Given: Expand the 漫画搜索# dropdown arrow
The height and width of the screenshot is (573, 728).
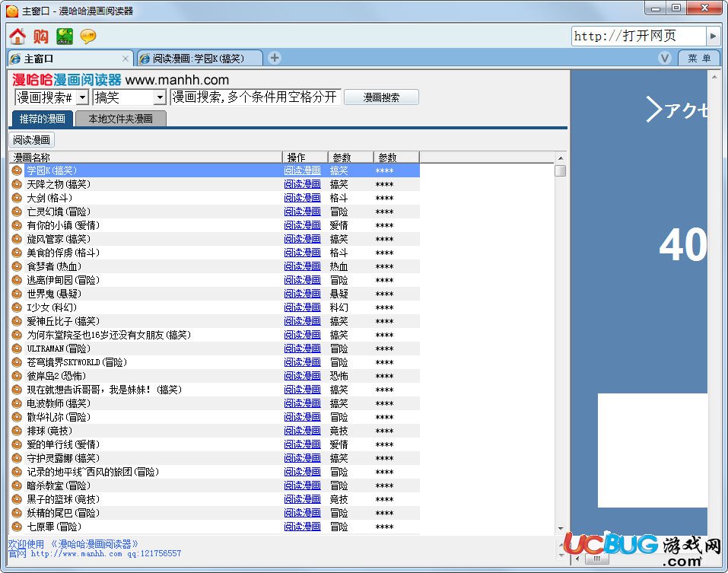Looking at the screenshot, I should (x=83, y=97).
